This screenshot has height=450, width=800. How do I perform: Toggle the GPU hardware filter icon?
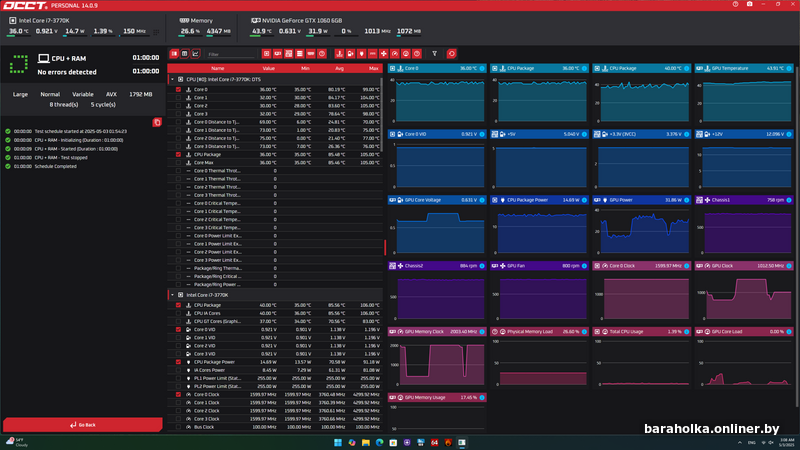(278, 54)
